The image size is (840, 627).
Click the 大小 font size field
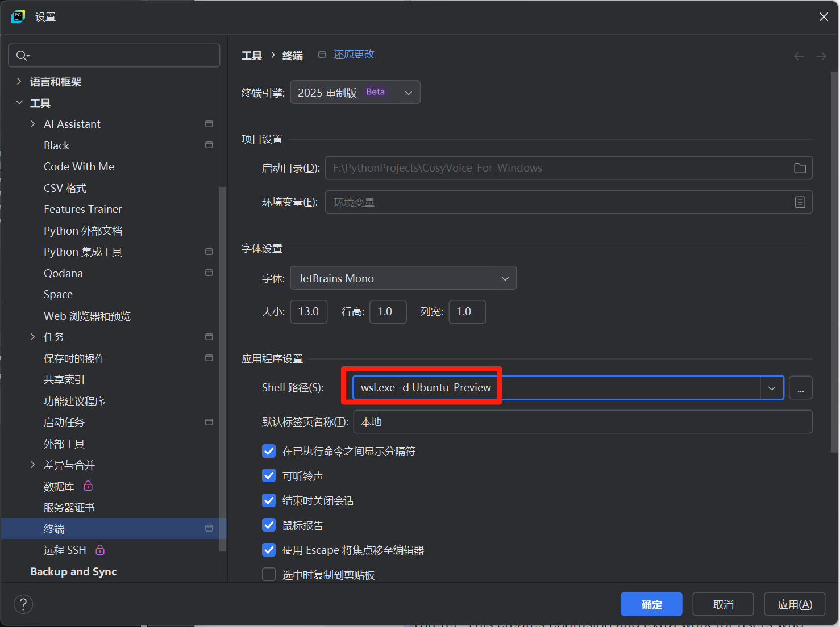(309, 311)
